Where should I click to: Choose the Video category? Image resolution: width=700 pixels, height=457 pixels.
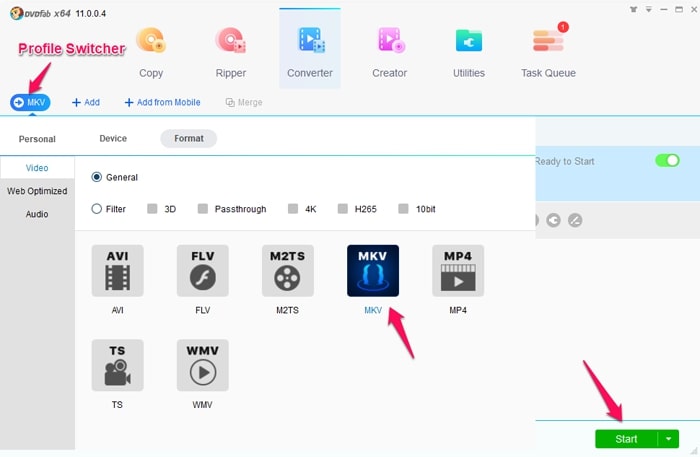(37, 168)
